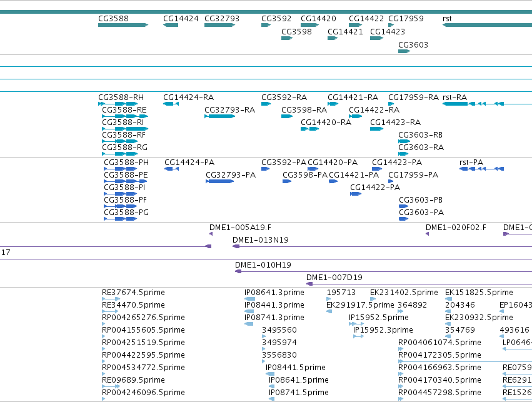Image resolution: width=532 pixels, height=402 pixels.
Task: Select transcript CG3598-RA
Action: click(287, 116)
